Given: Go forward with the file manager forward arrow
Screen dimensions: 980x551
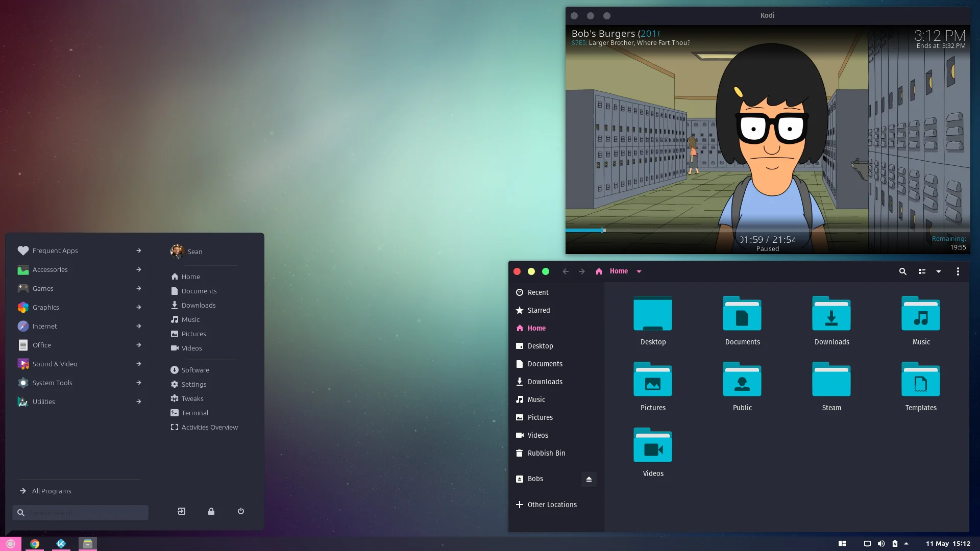Looking at the screenshot, I should click(x=582, y=271).
